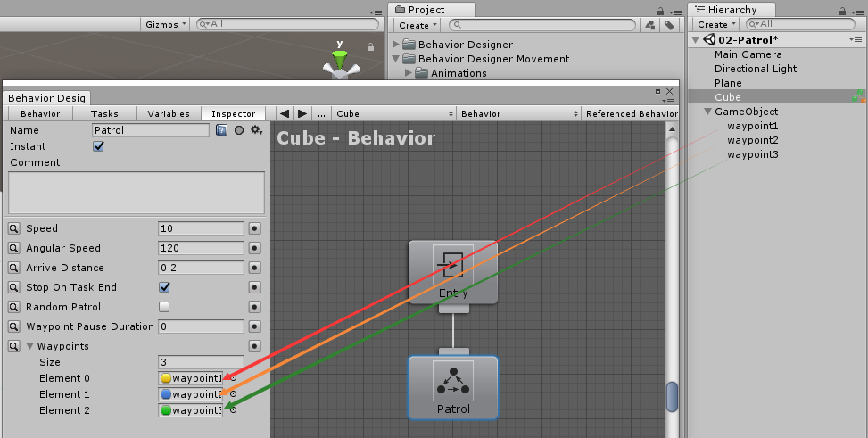This screenshot has width=868, height=438.
Task: Collapse the Behavior Designer Movement folder
Action: [396, 59]
